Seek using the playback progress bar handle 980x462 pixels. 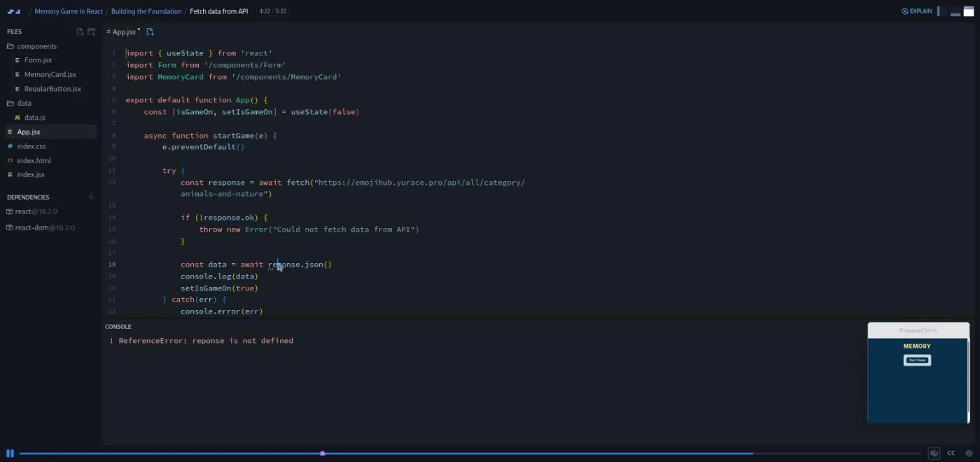click(322, 454)
